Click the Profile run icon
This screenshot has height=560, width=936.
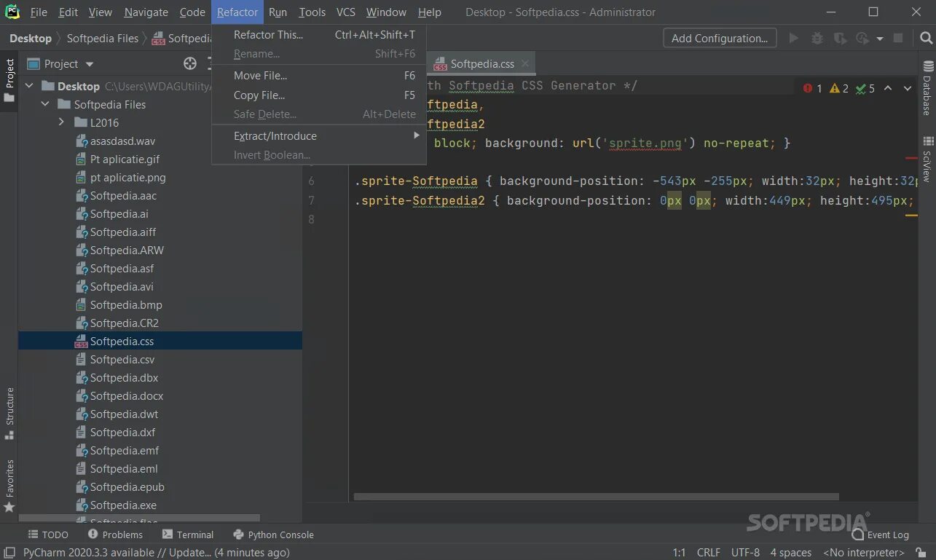point(862,38)
